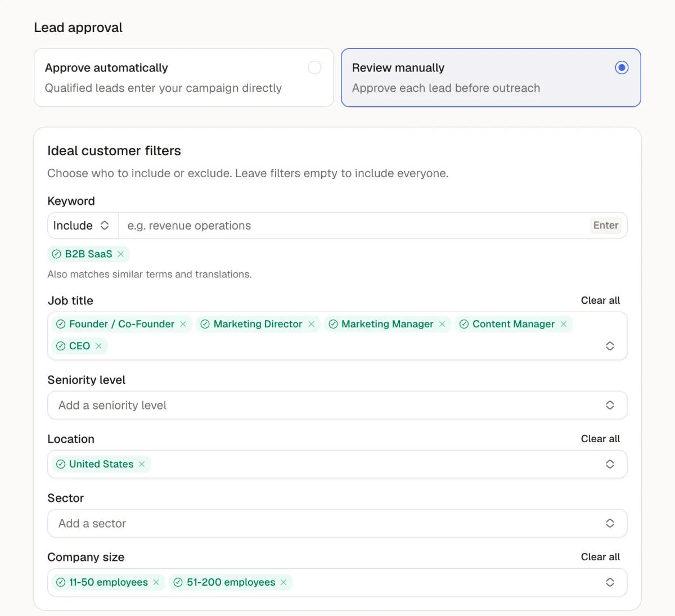Click Add a sector field

(x=337, y=523)
